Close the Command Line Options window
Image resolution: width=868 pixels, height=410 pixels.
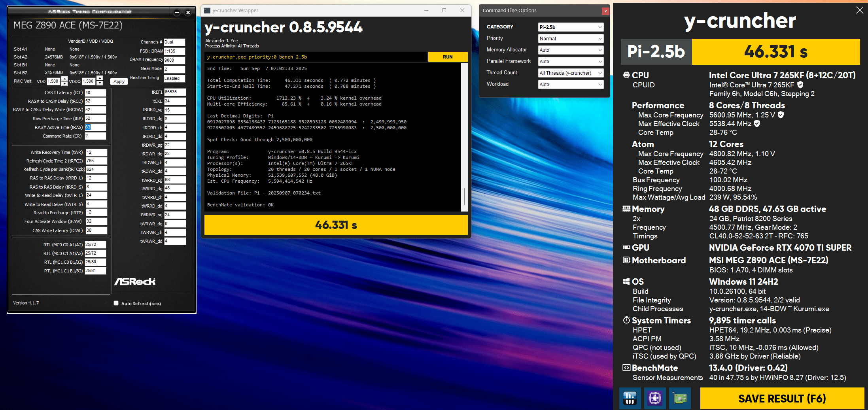click(605, 11)
